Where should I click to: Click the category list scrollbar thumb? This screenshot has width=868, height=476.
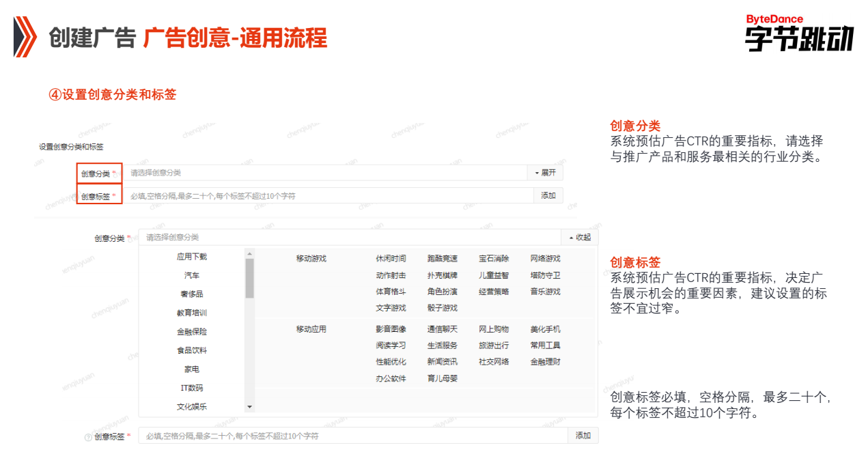[249, 278]
